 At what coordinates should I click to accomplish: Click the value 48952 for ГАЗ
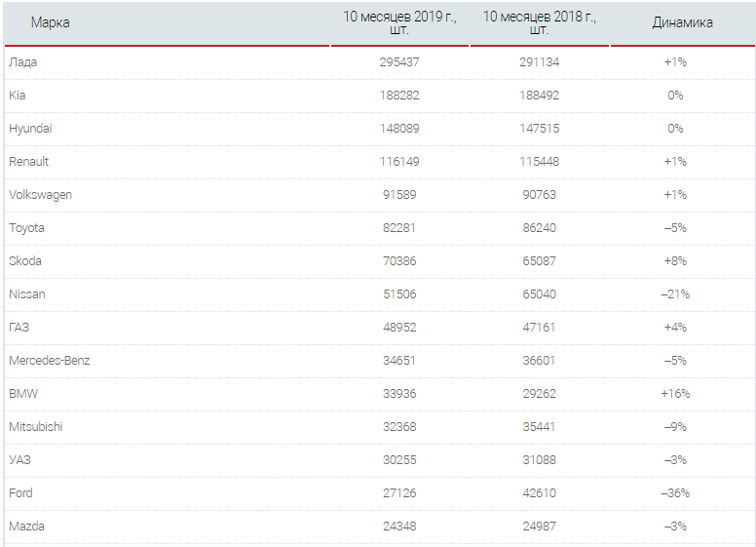pyautogui.click(x=399, y=328)
